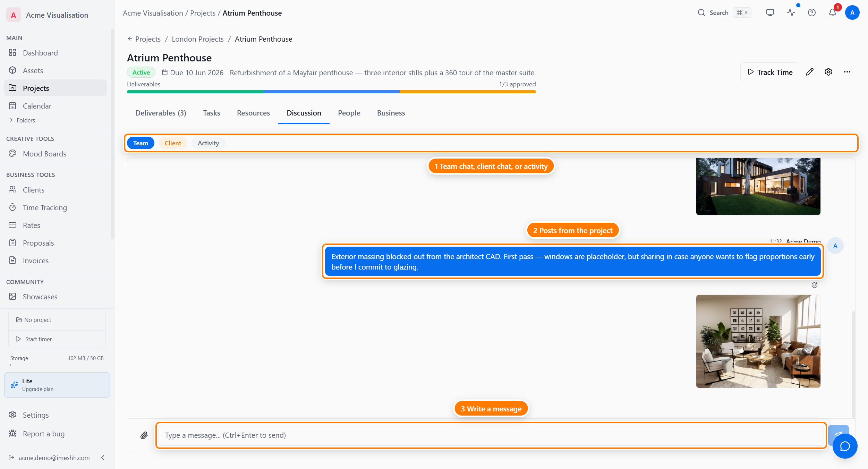Click the Active status badge
Image resolution: width=868 pixels, height=469 pixels.
(141, 72)
